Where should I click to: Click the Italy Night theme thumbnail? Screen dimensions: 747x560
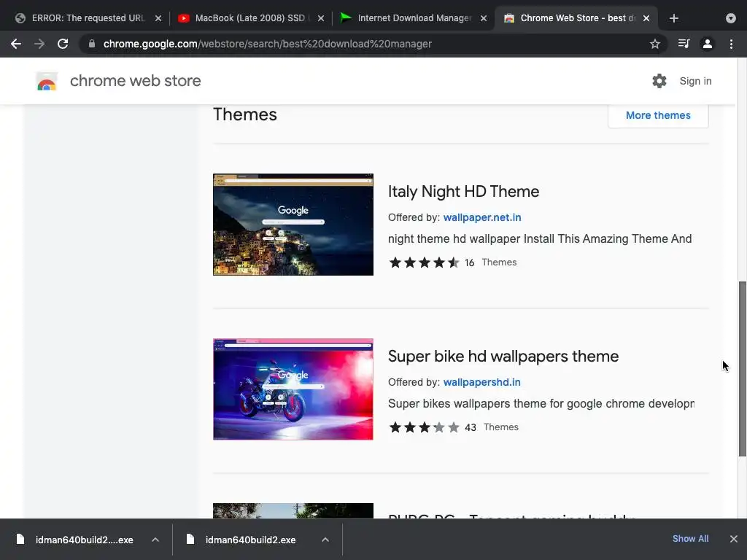click(293, 225)
